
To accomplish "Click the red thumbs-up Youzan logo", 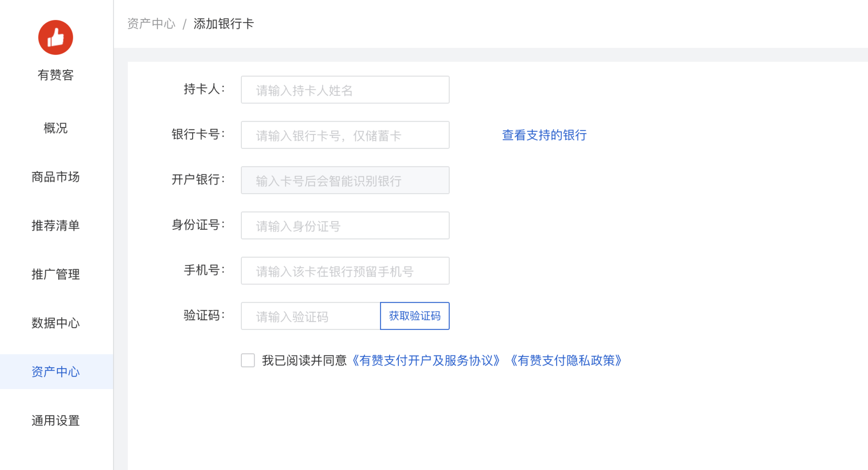I will (x=56, y=38).
